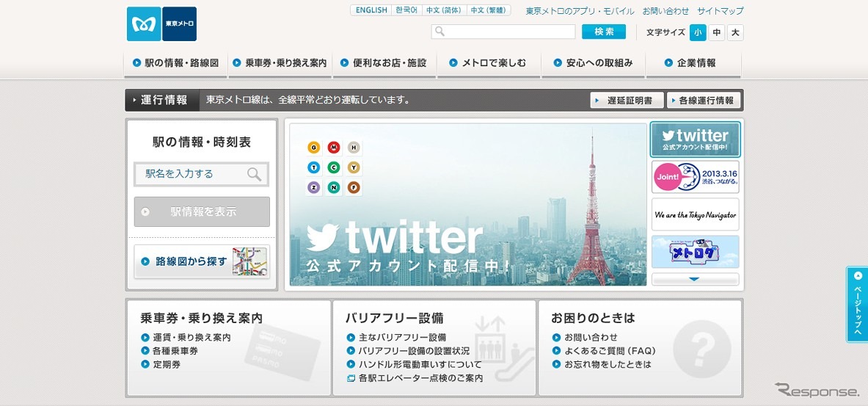The image size is (868, 406).
Task: Select the Yurakucho line Y icon
Action: [x=354, y=167]
